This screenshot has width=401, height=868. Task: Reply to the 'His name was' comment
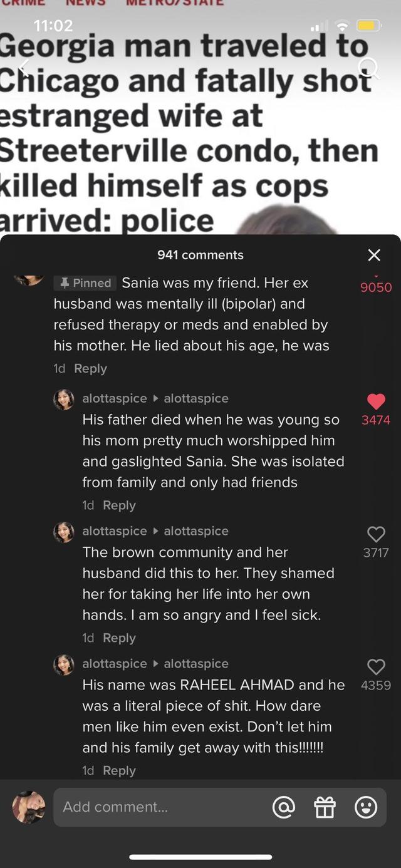[119, 771]
